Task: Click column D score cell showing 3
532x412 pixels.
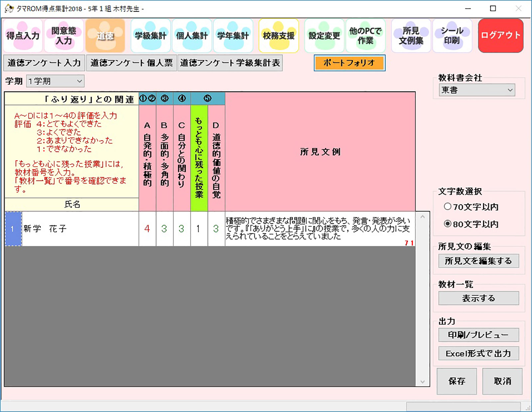Action: [216, 229]
